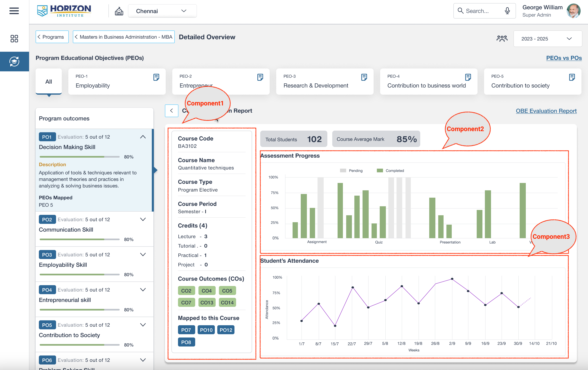Toggle the Pending series in Assessment Progress legend
This screenshot has height=370, width=588.
(x=352, y=170)
